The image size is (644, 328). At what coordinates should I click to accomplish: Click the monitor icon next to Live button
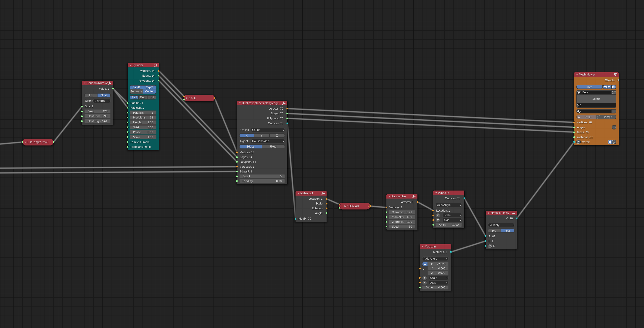(x=605, y=87)
